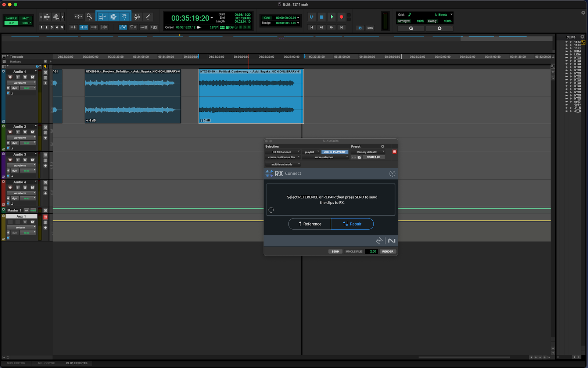This screenshot has height=368, width=588.
Task: Click zoom preset 3 button
Action: (51, 27)
